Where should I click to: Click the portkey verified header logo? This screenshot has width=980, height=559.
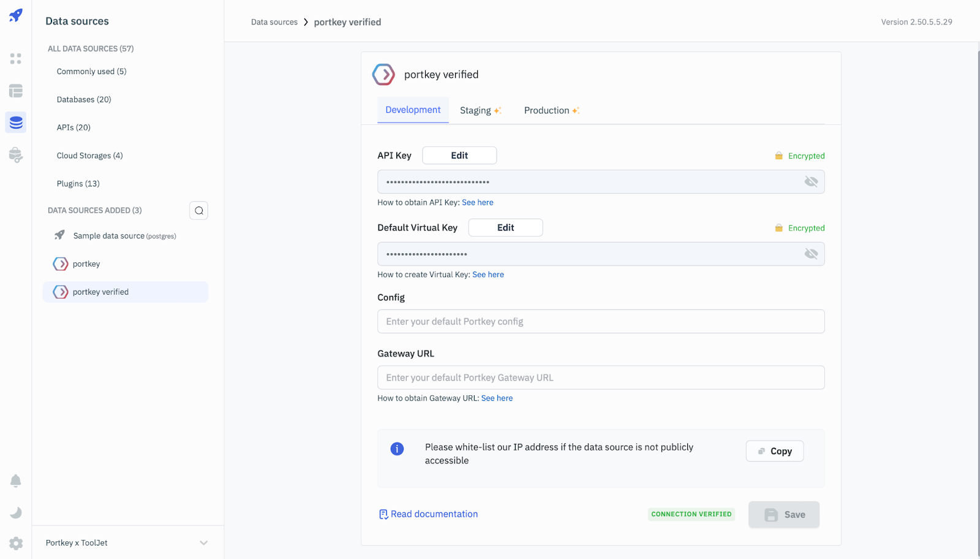click(x=383, y=75)
